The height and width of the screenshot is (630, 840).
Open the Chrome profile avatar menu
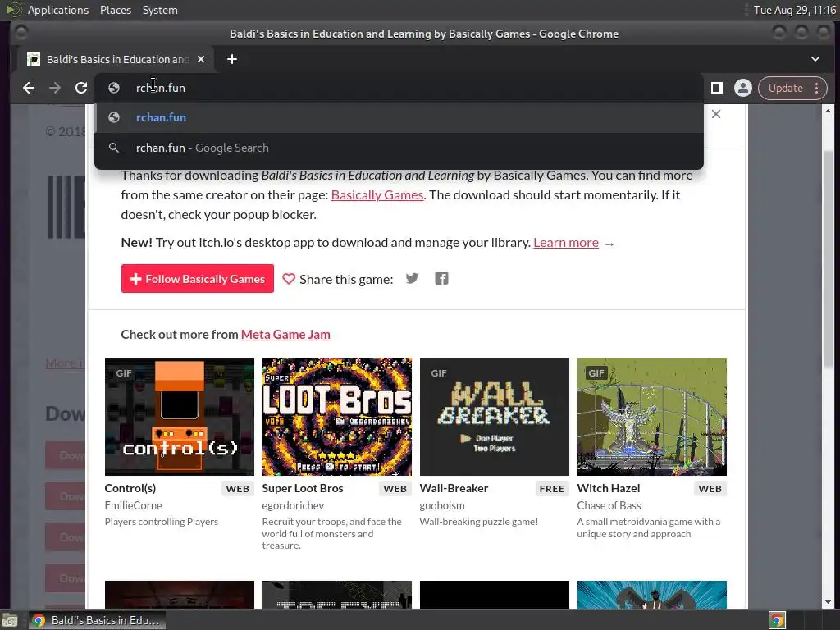point(743,88)
